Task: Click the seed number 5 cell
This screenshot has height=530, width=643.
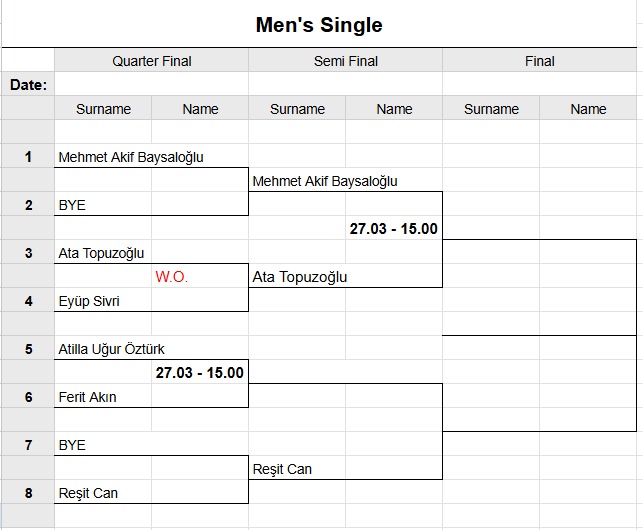Action: [28, 349]
